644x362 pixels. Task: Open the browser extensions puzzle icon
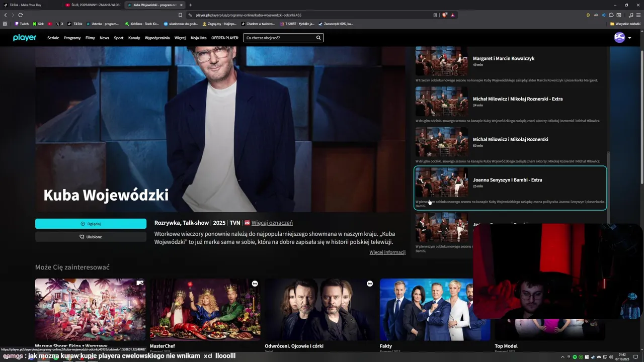coord(611,15)
